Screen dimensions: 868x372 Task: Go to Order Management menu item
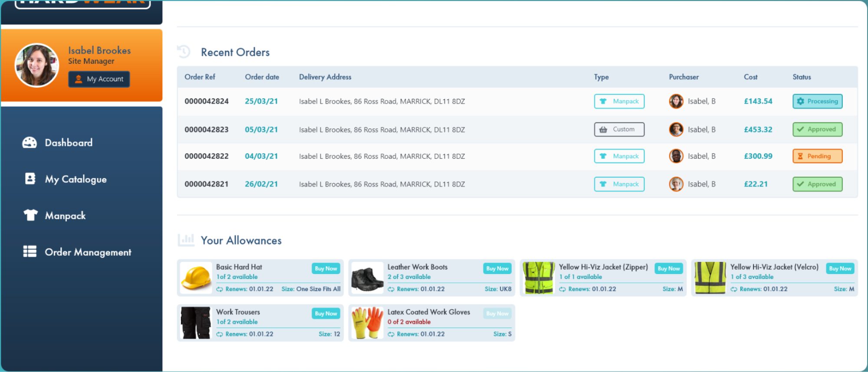tap(88, 252)
